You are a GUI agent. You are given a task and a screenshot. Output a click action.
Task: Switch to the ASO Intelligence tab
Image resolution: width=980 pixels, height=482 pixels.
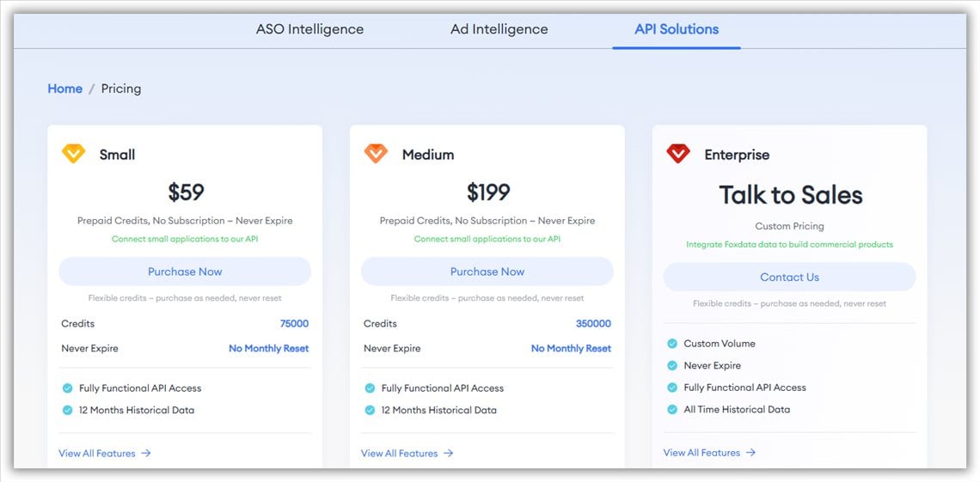309,29
